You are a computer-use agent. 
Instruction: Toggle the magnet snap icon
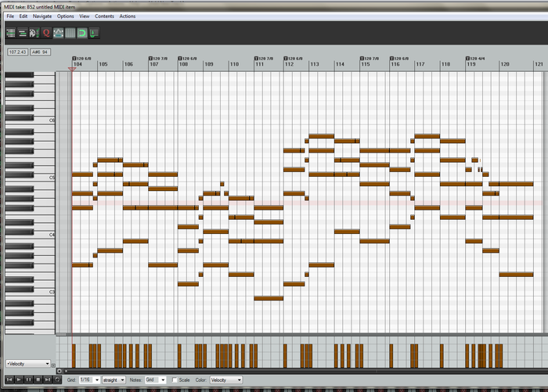tap(81, 33)
